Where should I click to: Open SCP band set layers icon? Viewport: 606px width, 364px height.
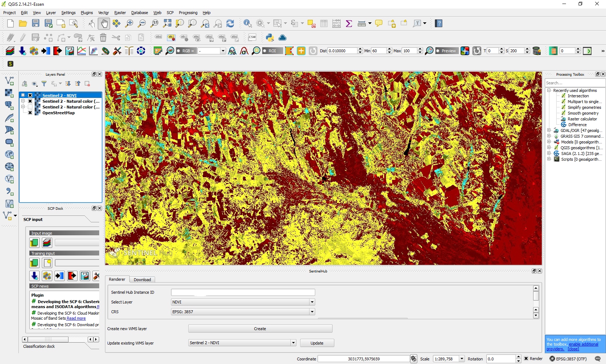click(10, 51)
